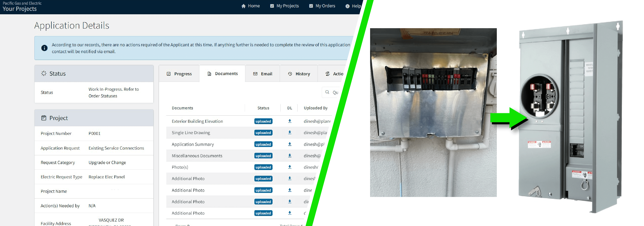Click the Upgrade or Change value
644x226 pixels.
(x=107, y=162)
